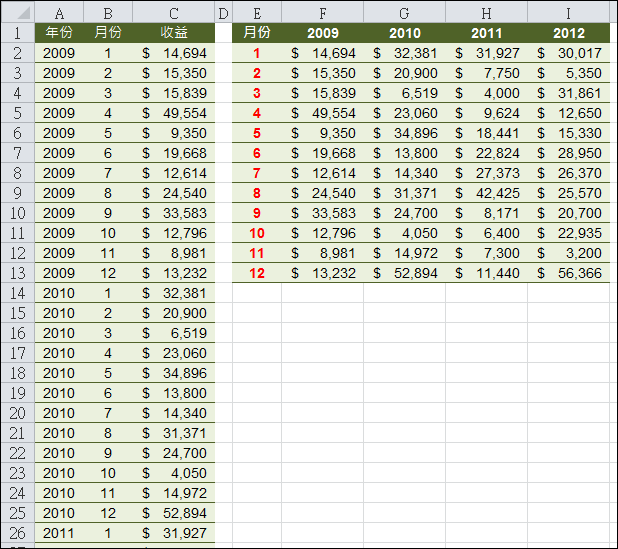Select cell I13 showing 56,366
618x549 pixels.
tap(568, 273)
